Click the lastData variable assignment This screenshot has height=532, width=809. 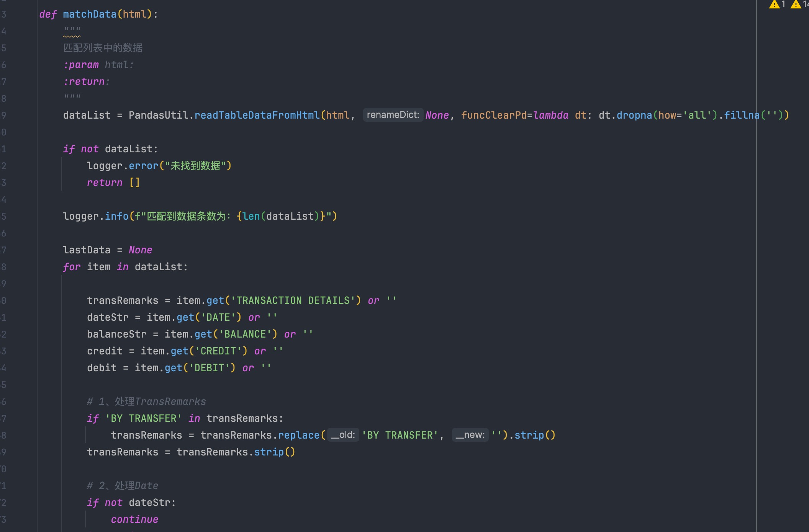108,250
